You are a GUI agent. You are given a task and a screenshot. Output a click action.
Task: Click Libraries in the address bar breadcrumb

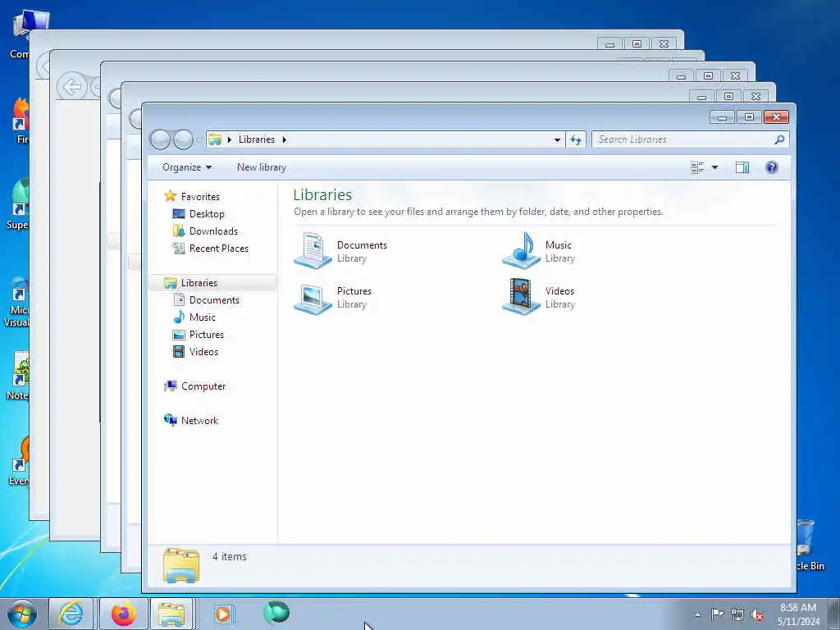(257, 139)
